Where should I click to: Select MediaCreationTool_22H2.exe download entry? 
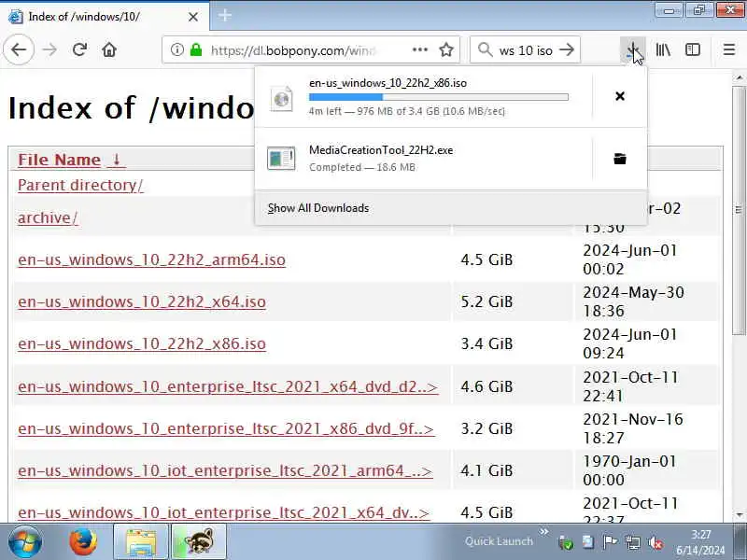tap(424, 159)
